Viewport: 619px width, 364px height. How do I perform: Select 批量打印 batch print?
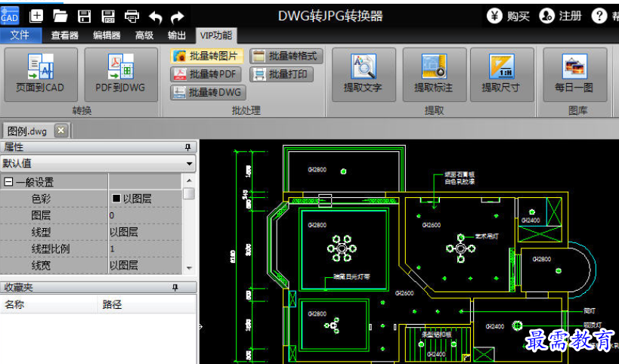pos(281,74)
